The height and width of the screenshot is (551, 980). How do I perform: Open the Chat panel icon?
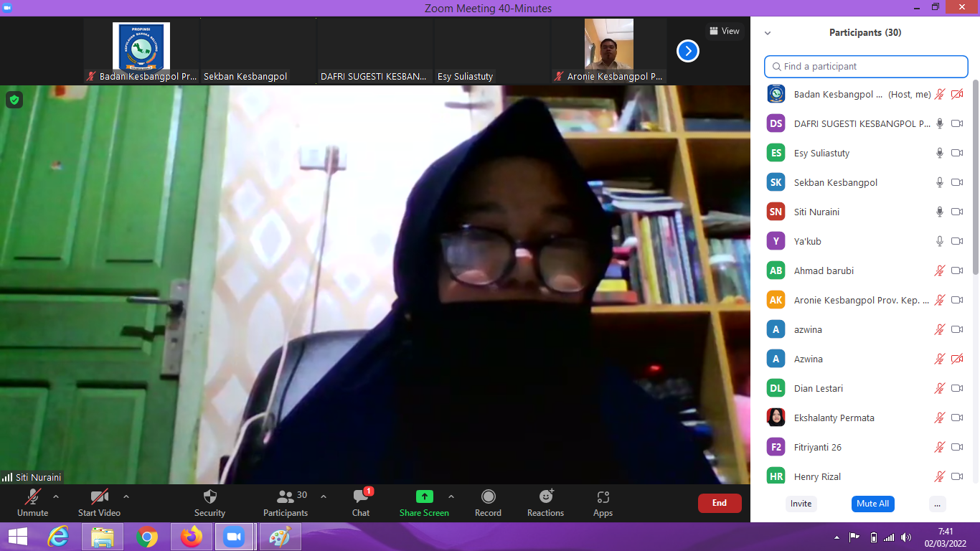pyautogui.click(x=361, y=497)
